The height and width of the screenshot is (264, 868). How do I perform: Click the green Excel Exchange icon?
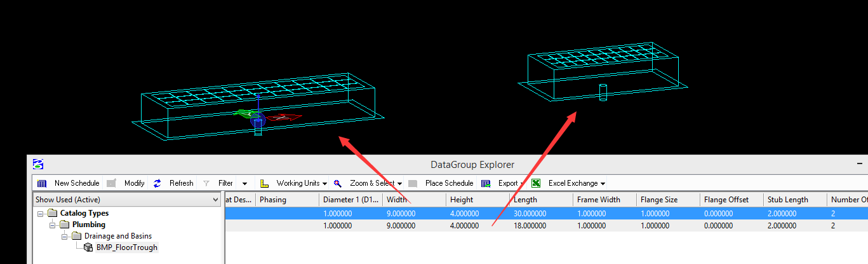tap(536, 183)
